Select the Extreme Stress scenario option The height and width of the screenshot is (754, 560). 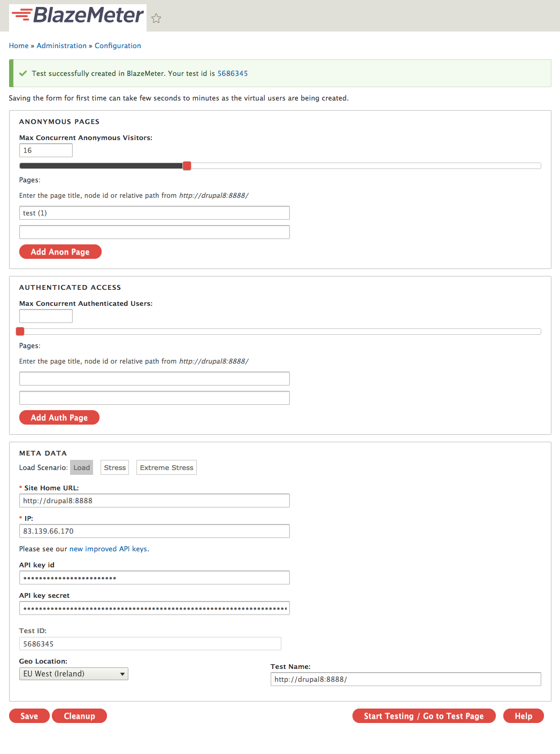[166, 467]
